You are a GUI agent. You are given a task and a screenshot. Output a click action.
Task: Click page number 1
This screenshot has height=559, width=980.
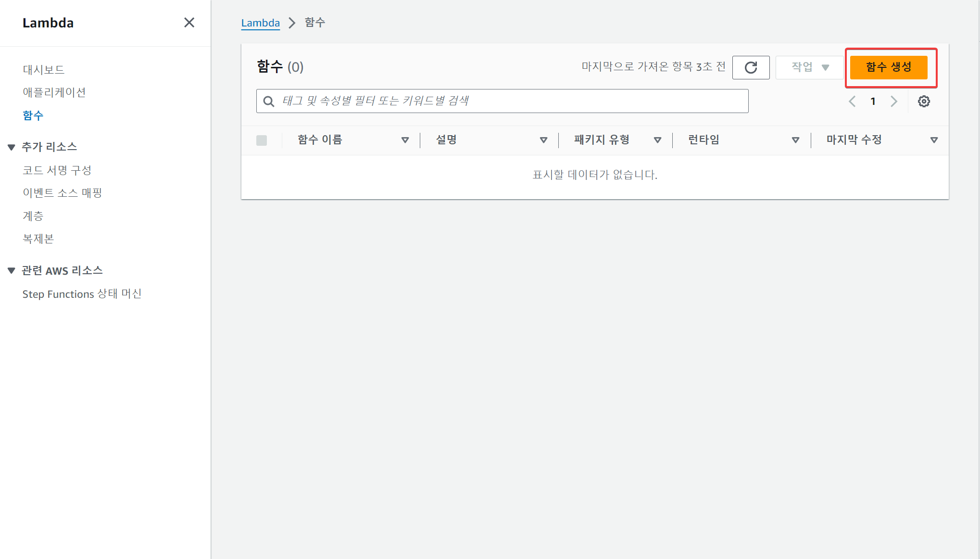click(x=873, y=102)
